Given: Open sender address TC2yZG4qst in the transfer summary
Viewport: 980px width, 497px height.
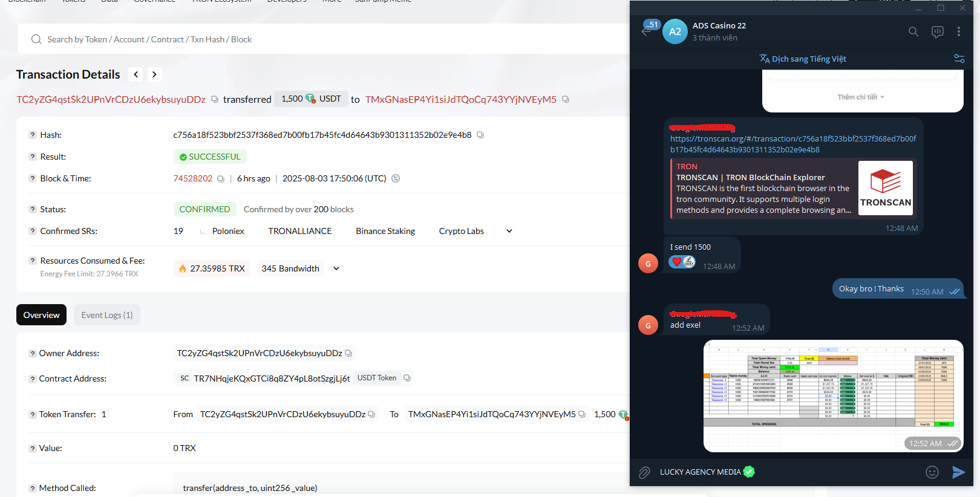Looking at the screenshot, I should 111,99.
